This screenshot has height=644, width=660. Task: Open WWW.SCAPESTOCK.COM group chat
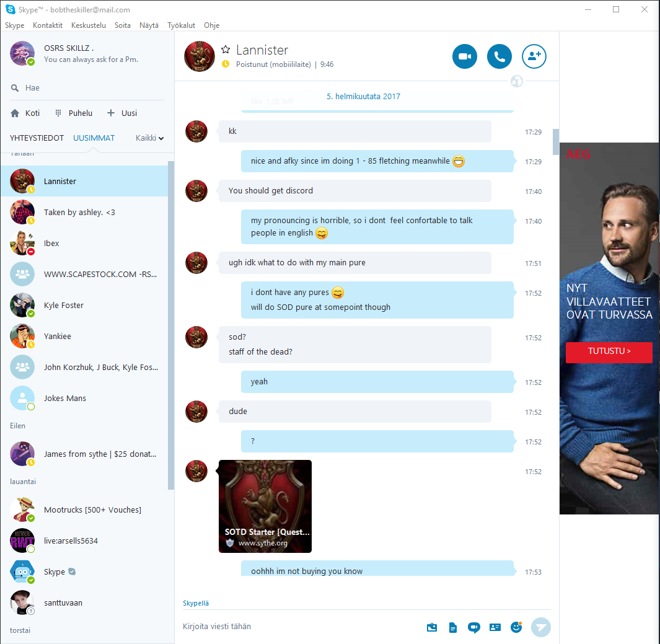(84, 274)
